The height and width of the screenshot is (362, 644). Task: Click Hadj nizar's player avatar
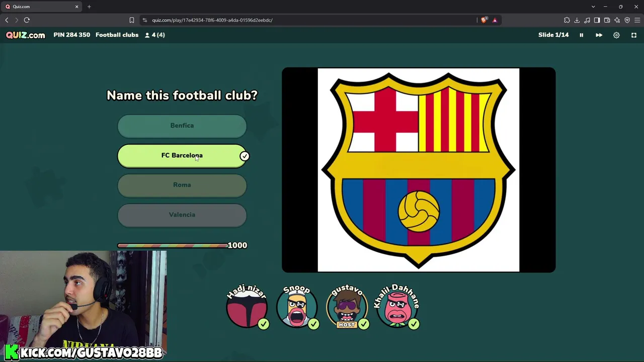pyautogui.click(x=247, y=308)
